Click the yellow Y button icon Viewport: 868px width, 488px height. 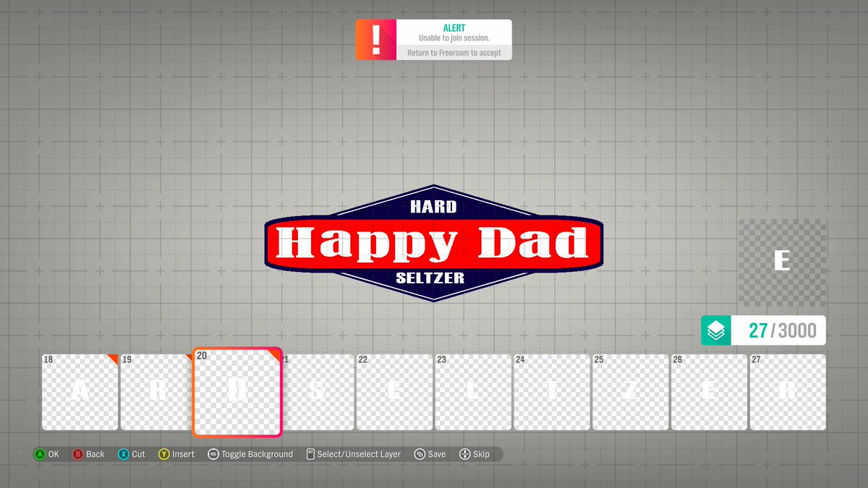[x=164, y=455]
